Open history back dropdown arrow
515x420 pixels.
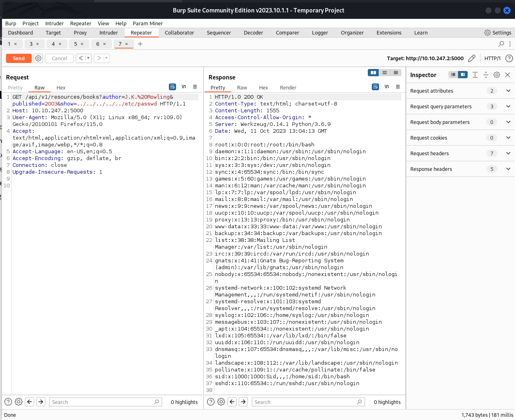point(88,58)
